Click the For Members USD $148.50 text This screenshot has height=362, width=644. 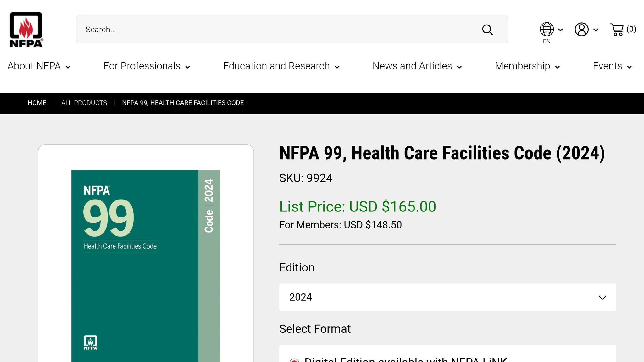pos(340,225)
